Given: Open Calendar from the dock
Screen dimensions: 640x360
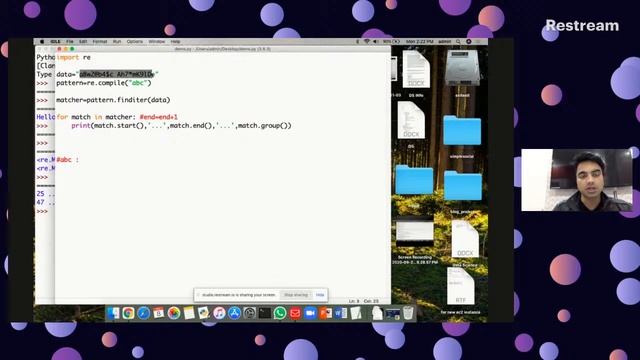Looking at the screenshot, I should [x=158, y=313].
